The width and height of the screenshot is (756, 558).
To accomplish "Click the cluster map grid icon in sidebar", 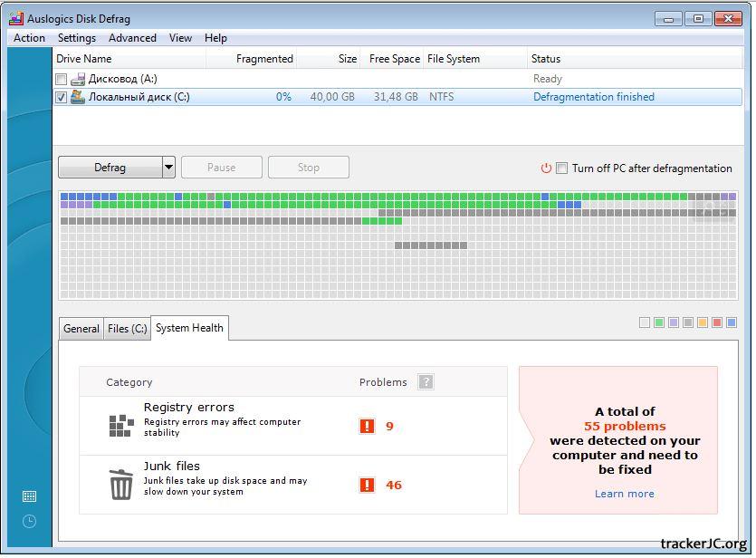I will click(x=29, y=496).
